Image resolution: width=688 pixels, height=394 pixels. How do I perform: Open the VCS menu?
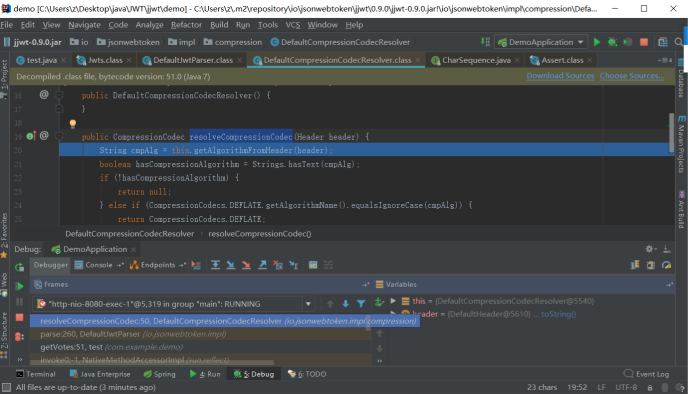[x=293, y=25]
